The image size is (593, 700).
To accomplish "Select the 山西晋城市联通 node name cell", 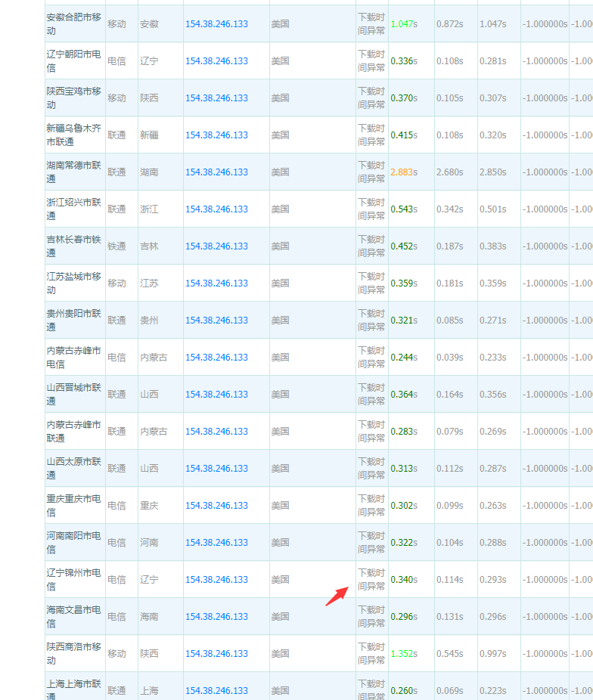I will 73,394.
